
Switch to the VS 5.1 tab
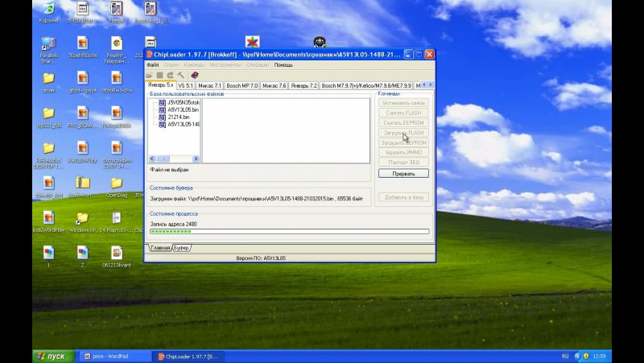185,85
